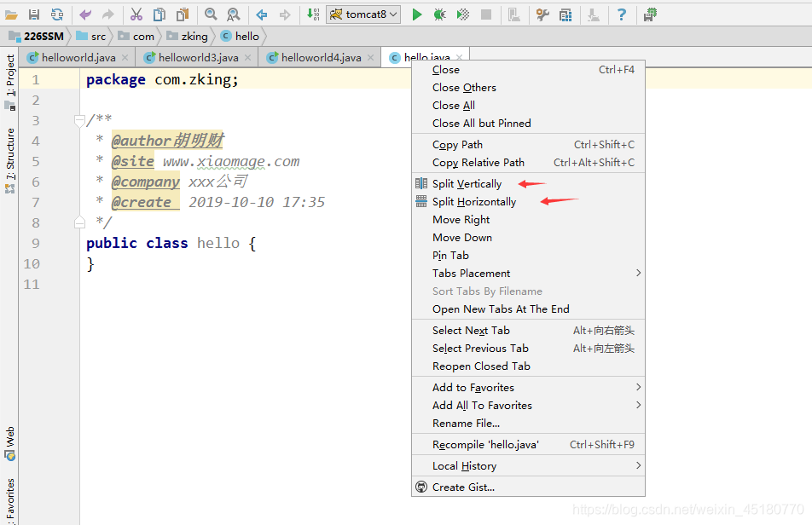
Task: Click the Forward navigation arrow
Action: pos(285,14)
